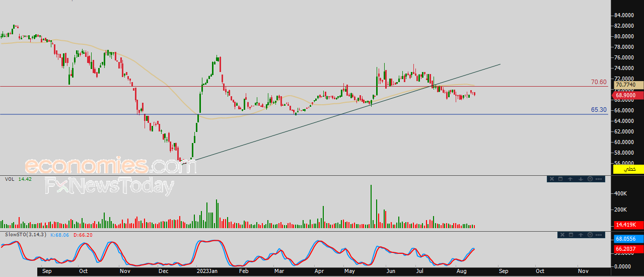Click the 0.0000 stochastic axis label

pyautogui.click(x=623, y=266)
